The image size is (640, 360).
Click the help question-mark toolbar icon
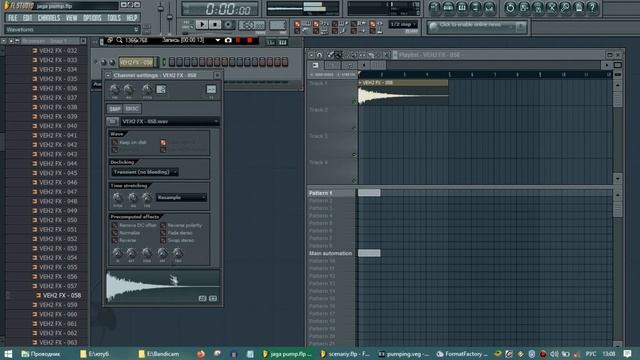[593, 7]
